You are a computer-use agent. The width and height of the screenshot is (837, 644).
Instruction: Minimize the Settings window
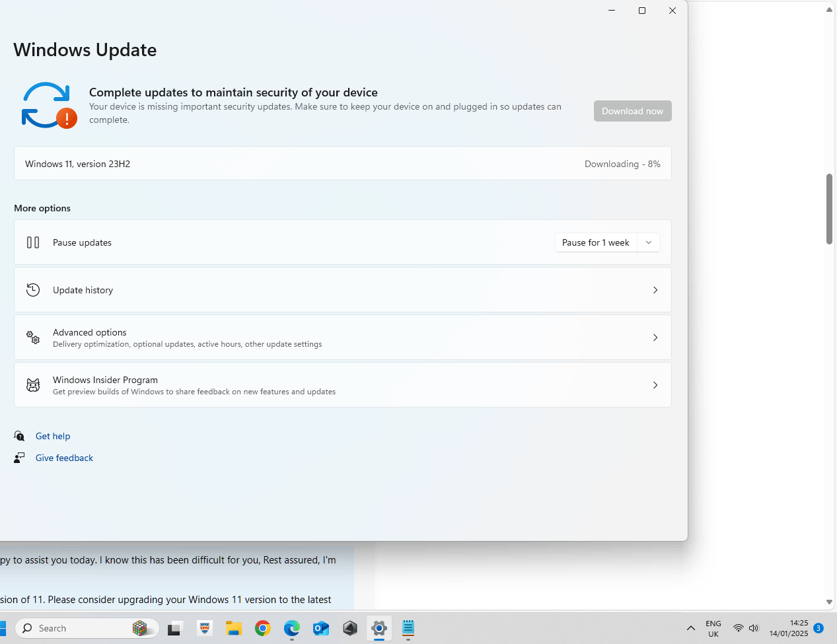(x=612, y=11)
